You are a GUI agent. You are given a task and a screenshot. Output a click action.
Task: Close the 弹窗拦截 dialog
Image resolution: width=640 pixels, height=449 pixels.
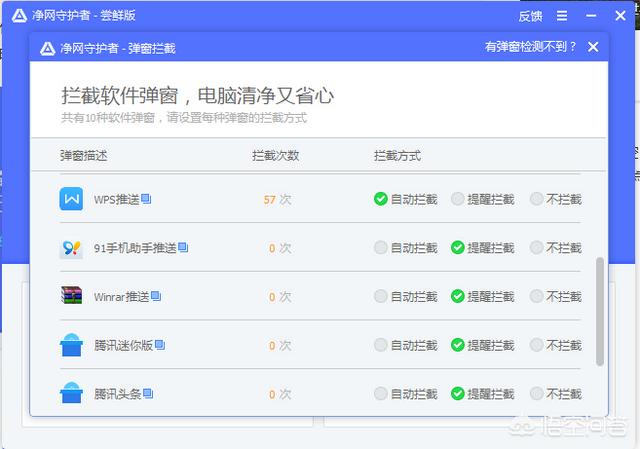(x=593, y=47)
